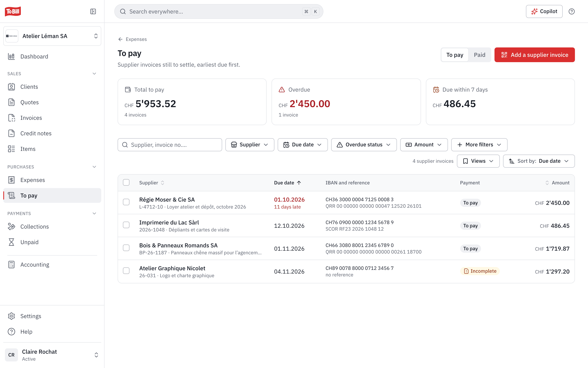The height and width of the screenshot is (368, 588).
Task: Collapse the sidebar panel icon
Action: tap(93, 11)
